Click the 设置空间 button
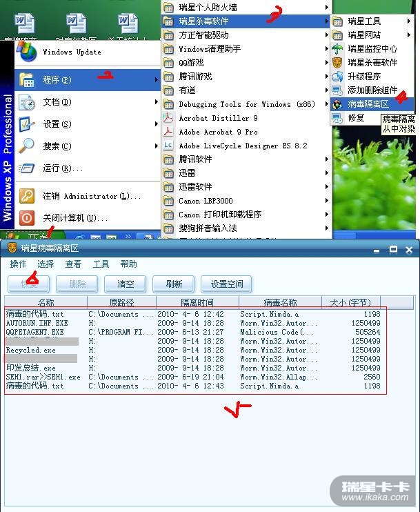Screen dimensions: 420x512 click(x=227, y=284)
